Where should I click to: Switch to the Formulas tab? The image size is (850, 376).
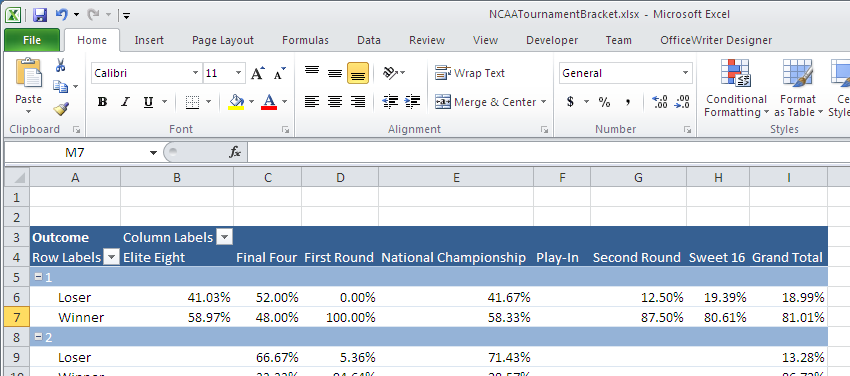coord(305,40)
